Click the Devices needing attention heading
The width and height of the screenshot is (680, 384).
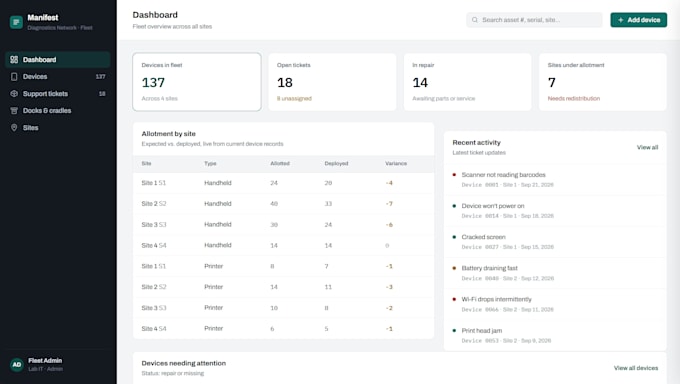[x=183, y=363]
